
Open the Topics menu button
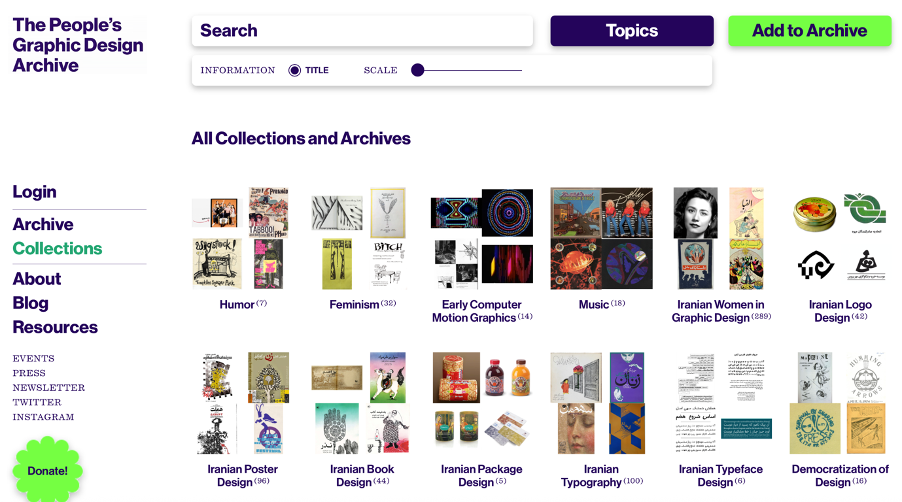pos(632,30)
